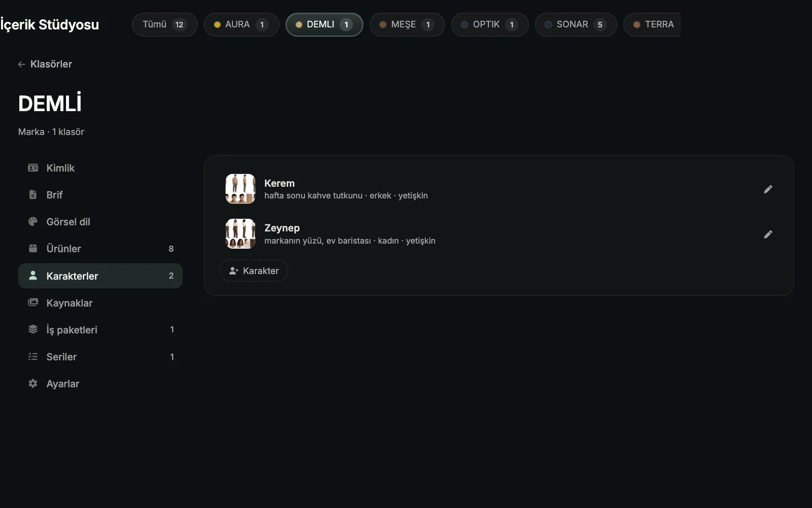This screenshot has width=812, height=508.
Task: Click the Seriler checklist icon
Action: (x=33, y=357)
